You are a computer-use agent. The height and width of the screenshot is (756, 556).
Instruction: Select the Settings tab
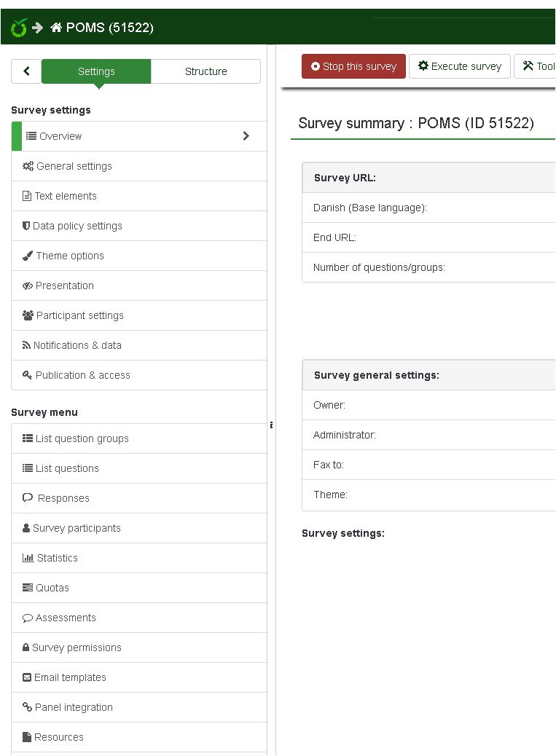pos(96,71)
